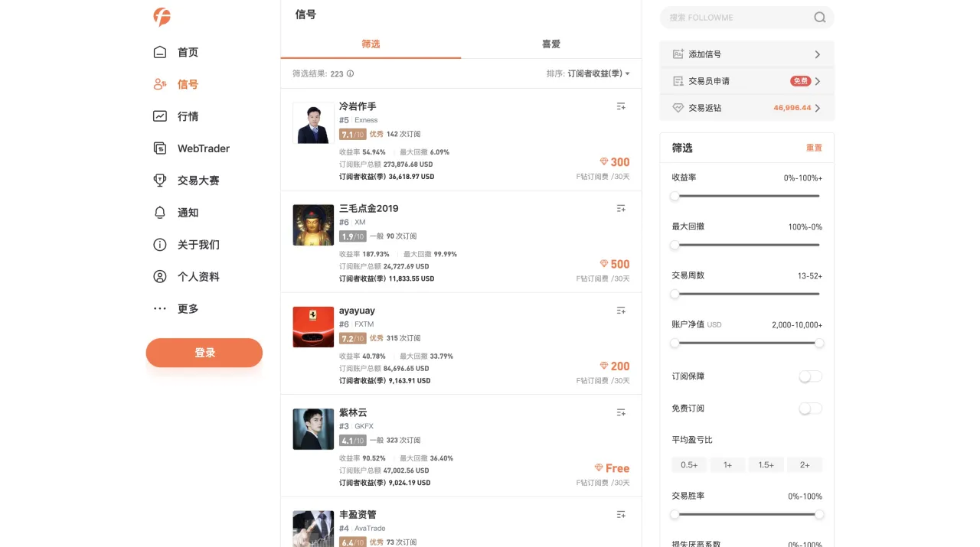Click info icon next to 筛选结果 223
The height and width of the screenshot is (547, 980).
click(351, 74)
